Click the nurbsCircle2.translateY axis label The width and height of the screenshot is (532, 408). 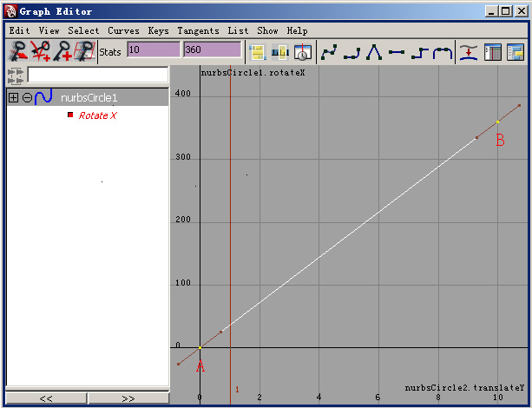[x=464, y=388]
